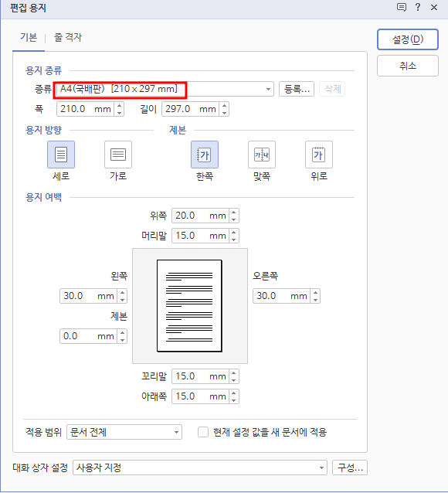The width and height of the screenshot is (448, 493).
Task: Click the 위쪽 margin input field
Action: (x=200, y=216)
